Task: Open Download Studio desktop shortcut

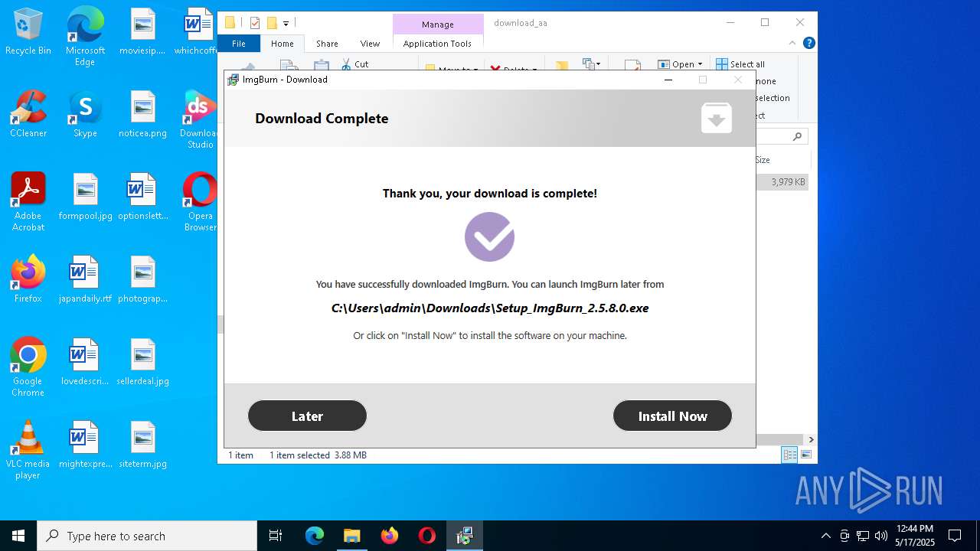Action: coord(200,120)
